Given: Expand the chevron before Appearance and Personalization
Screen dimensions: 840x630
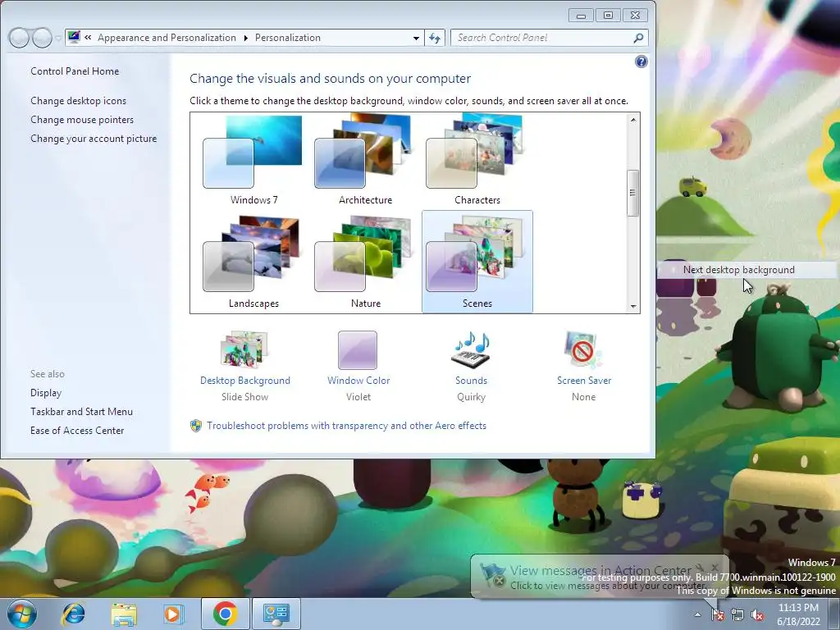Looking at the screenshot, I should [88, 38].
